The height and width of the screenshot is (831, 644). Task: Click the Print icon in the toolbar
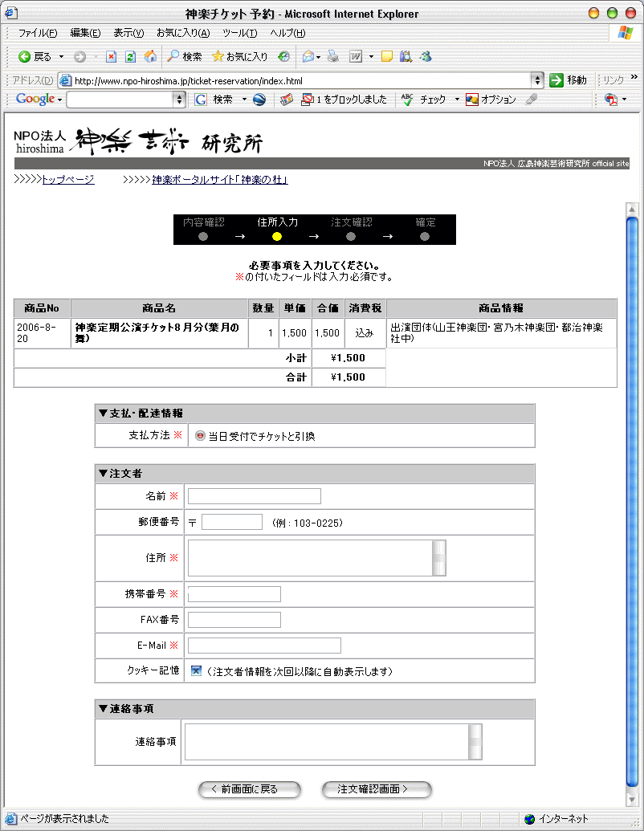333,56
